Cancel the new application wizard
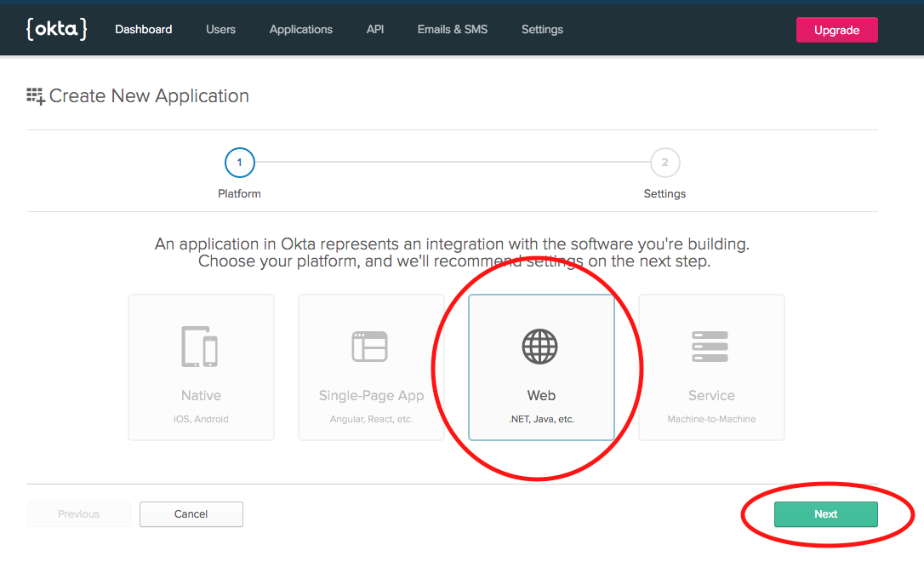Image resolution: width=924 pixels, height=562 pixels. [x=191, y=514]
